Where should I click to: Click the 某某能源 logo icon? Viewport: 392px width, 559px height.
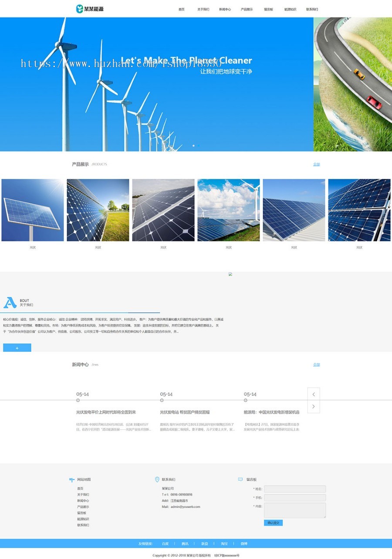coord(80,9)
